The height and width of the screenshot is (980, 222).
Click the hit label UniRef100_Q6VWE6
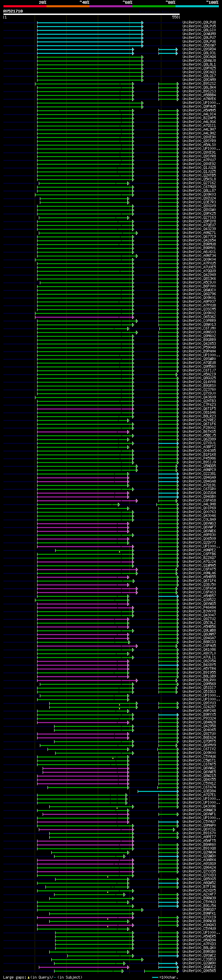tap(199, 531)
